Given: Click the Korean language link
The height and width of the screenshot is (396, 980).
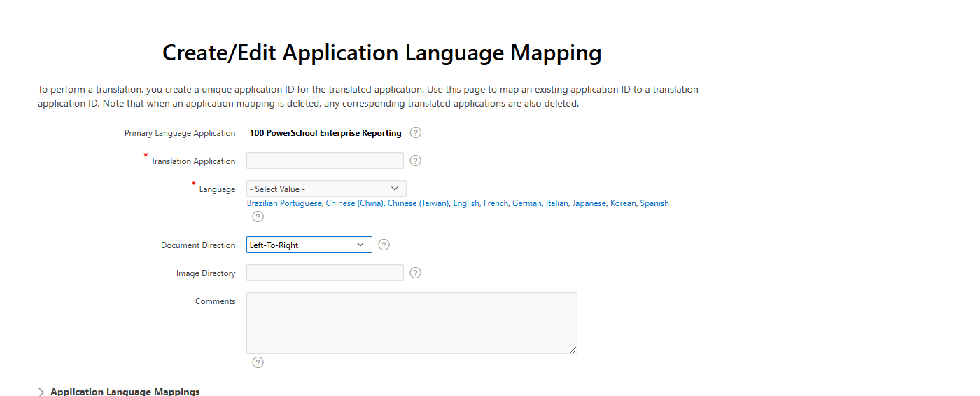Looking at the screenshot, I should [x=623, y=203].
